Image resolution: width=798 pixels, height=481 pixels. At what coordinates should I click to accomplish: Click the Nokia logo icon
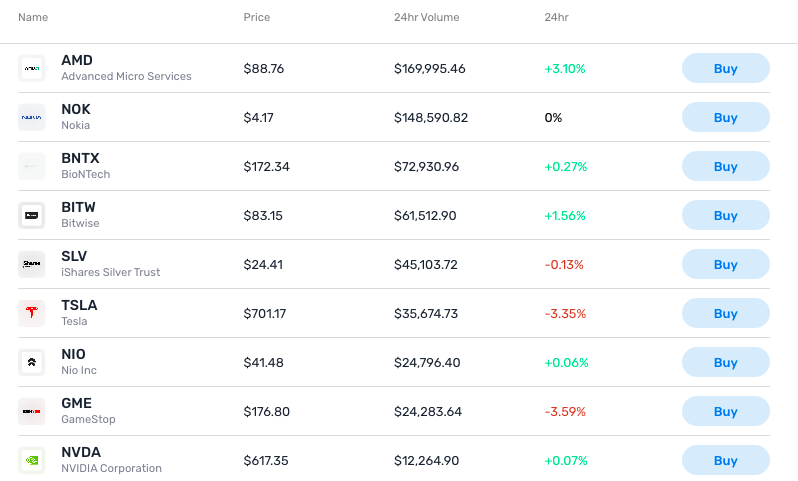(x=32, y=117)
